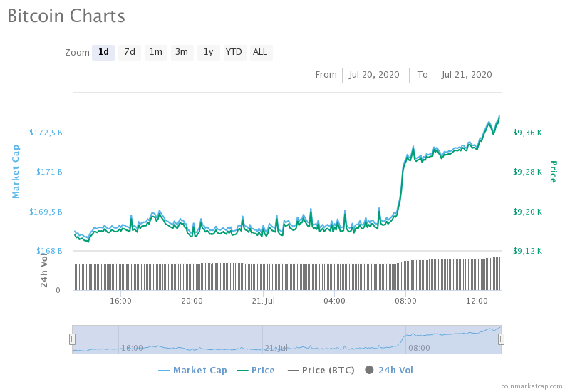The width and height of the screenshot is (570, 392).
Task: View ALL historical data
Action: [260, 52]
